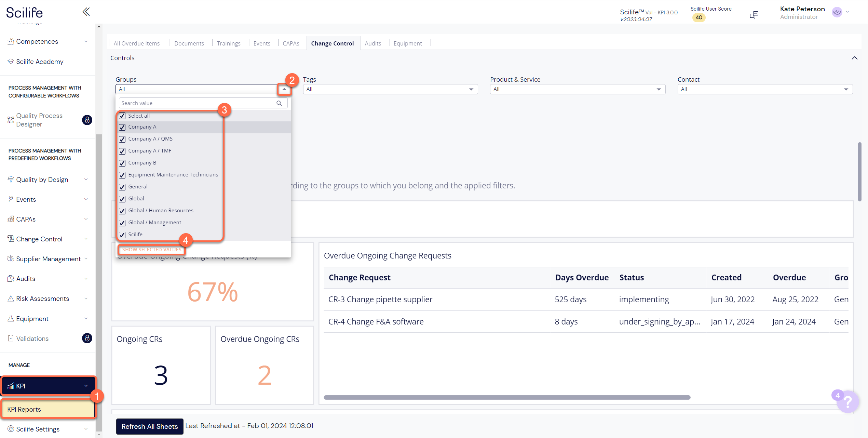Click the Quality Process Designer icon
This screenshot has width=868, height=438.
pyautogui.click(x=11, y=120)
